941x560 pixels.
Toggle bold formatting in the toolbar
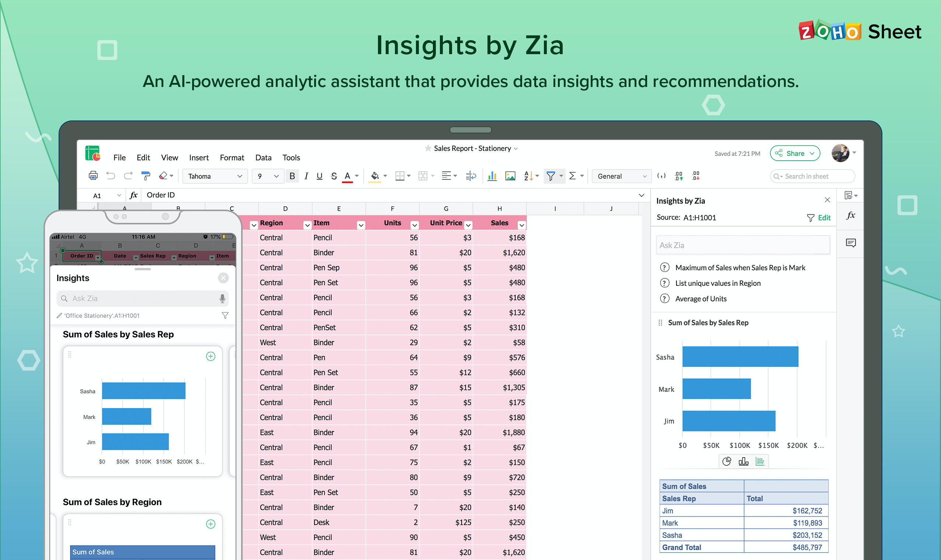click(292, 176)
